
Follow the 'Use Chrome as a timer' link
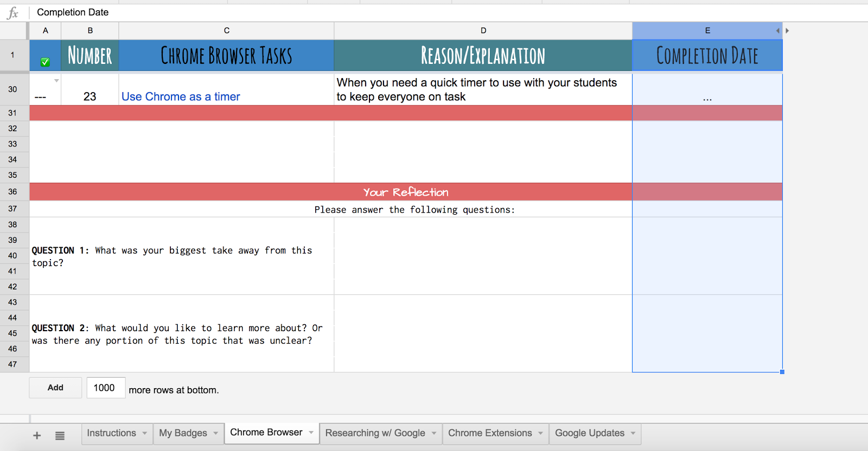coord(181,96)
